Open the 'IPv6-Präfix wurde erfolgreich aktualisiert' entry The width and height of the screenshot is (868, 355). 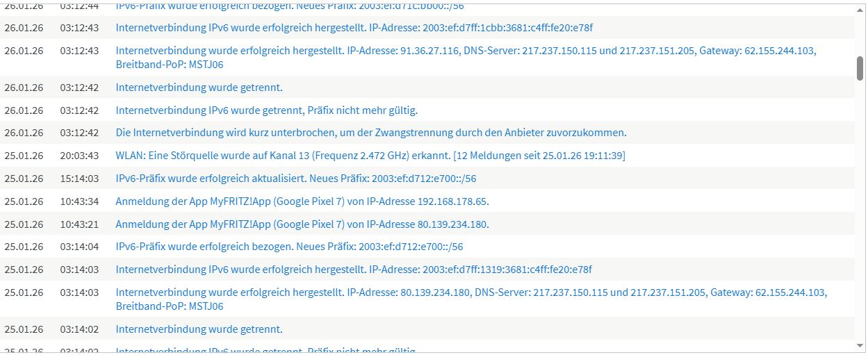coord(295,179)
